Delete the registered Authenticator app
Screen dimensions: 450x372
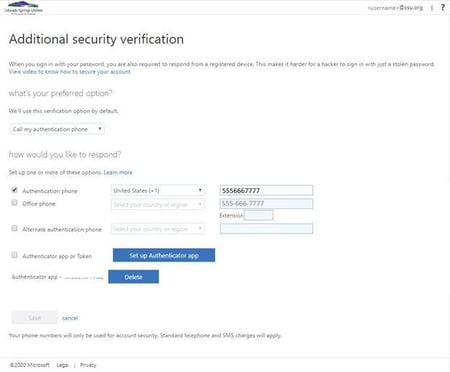click(x=133, y=277)
